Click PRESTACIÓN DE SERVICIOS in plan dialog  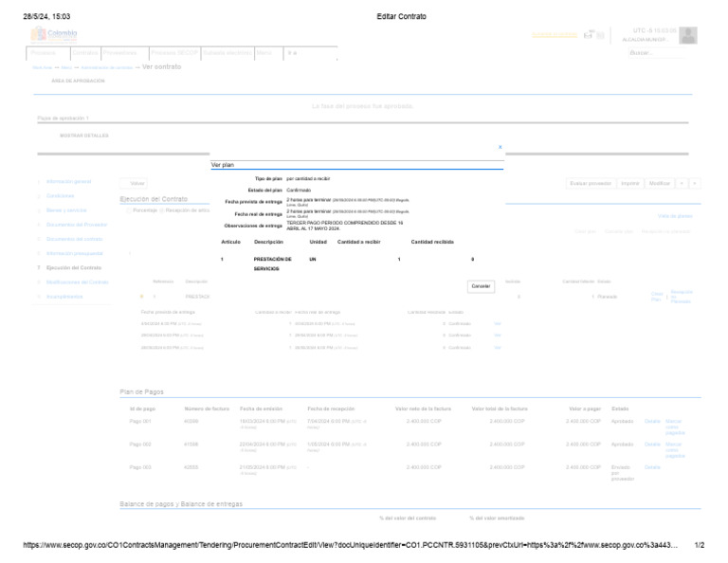(x=273, y=263)
